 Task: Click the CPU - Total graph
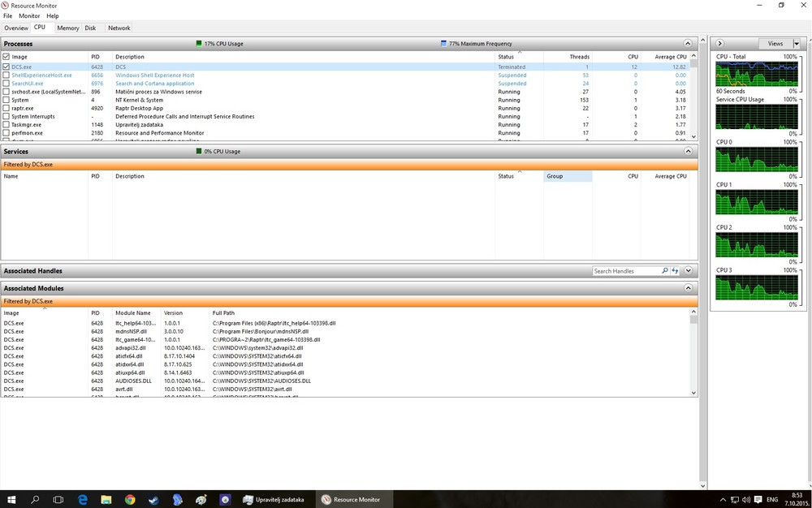[x=757, y=74]
